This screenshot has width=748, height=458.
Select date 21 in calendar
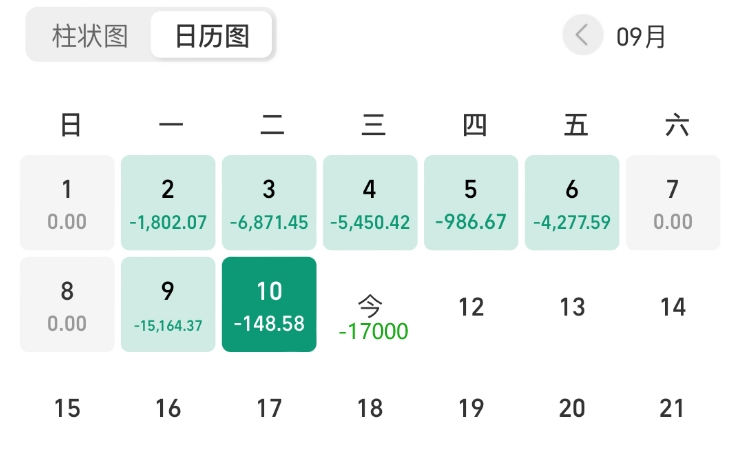tap(672, 408)
